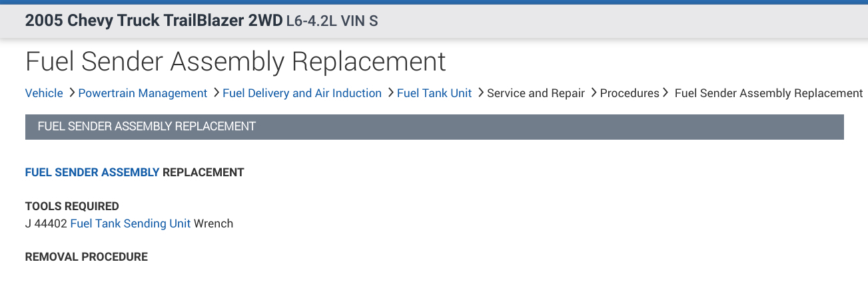
Task: Select Service and Repair in the breadcrumb
Action: (x=536, y=93)
